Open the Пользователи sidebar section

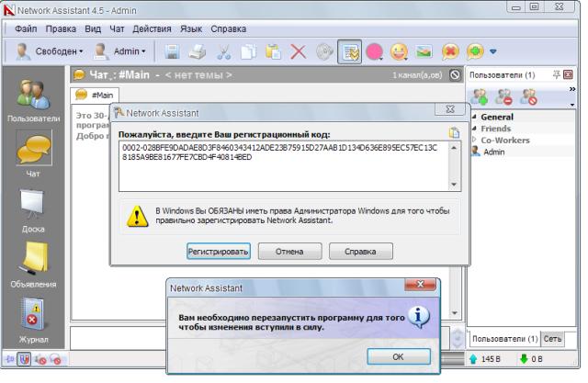pos(33,100)
